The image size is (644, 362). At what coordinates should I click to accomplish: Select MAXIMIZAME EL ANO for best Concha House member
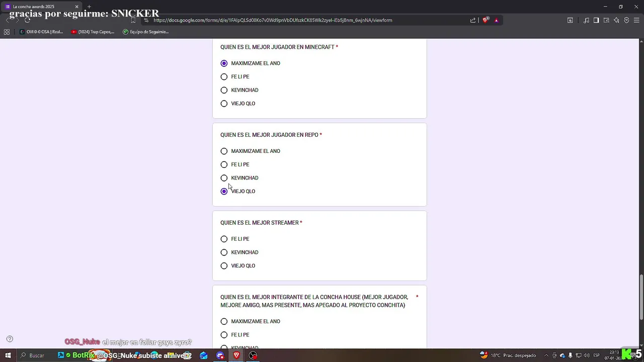224,321
